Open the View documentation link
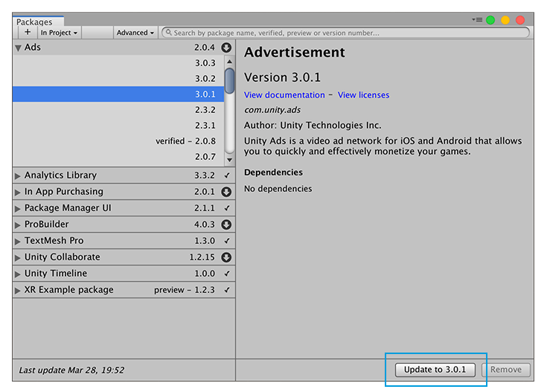547x392 pixels. coord(284,95)
